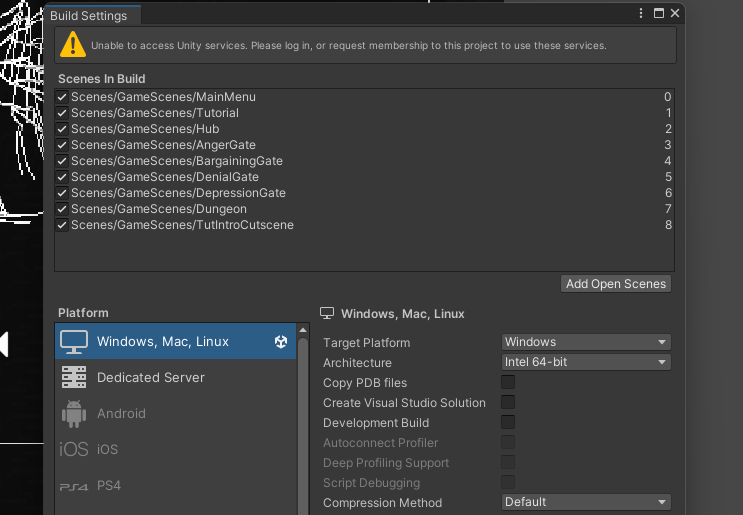Enable Copy PDB files checkbox
This screenshot has width=743, height=515.
pyautogui.click(x=508, y=382)
